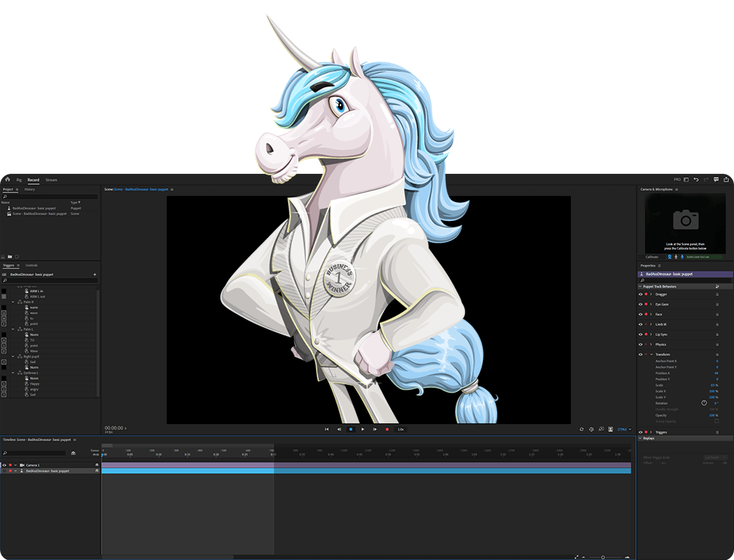The height and width of the screenshot is (560, 734).
Task: Click the Undo arrow in top bar
Action: pos(696,180)
